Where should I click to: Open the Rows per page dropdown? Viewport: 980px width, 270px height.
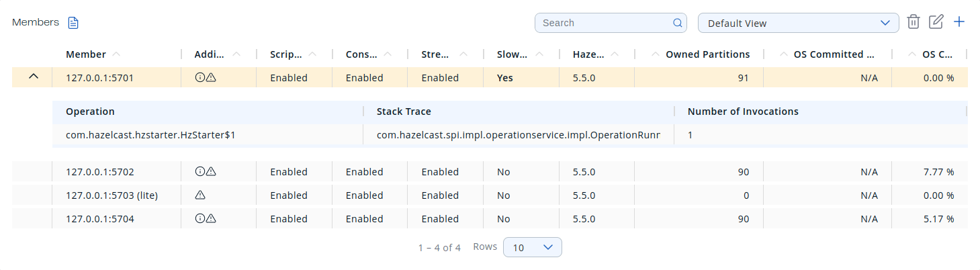click(532, 247)
